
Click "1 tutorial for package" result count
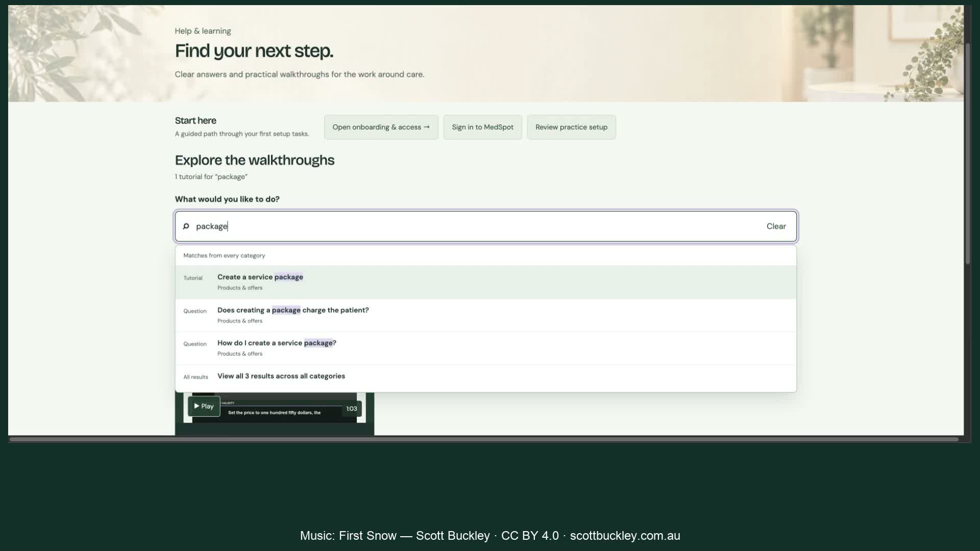click(211, 177)
